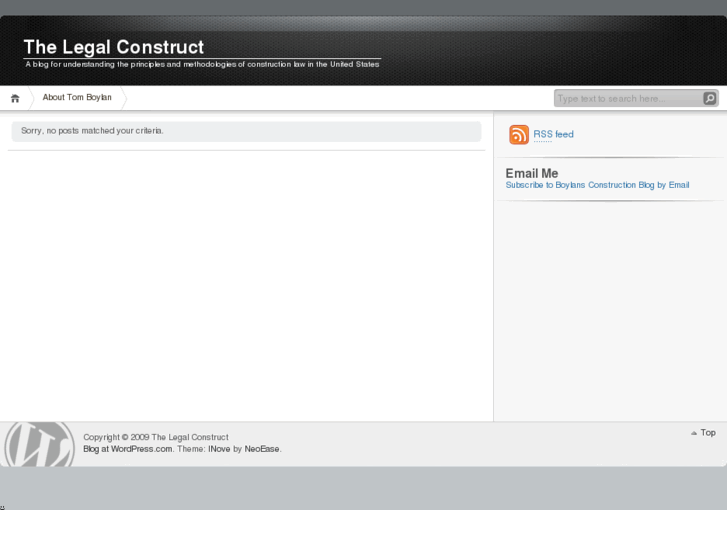727x545 pixels.
Task: Click the no posts matched message
Action: 92,131
